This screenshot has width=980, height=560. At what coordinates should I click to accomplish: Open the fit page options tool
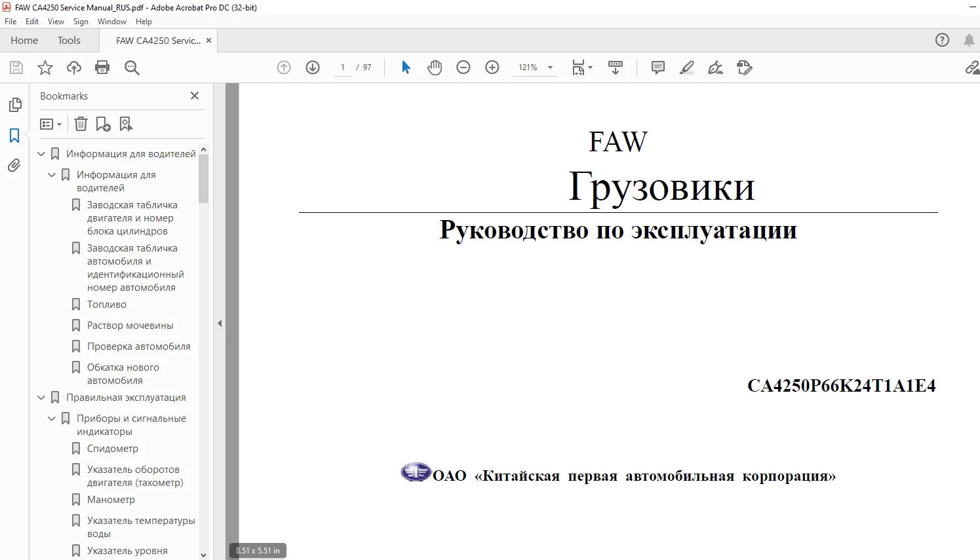[581, 67]
